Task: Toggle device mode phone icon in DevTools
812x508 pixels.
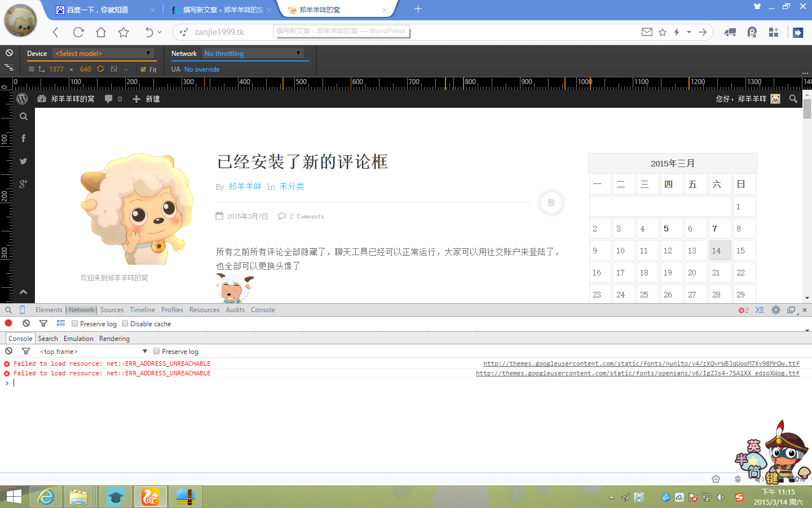Action: 23,310
